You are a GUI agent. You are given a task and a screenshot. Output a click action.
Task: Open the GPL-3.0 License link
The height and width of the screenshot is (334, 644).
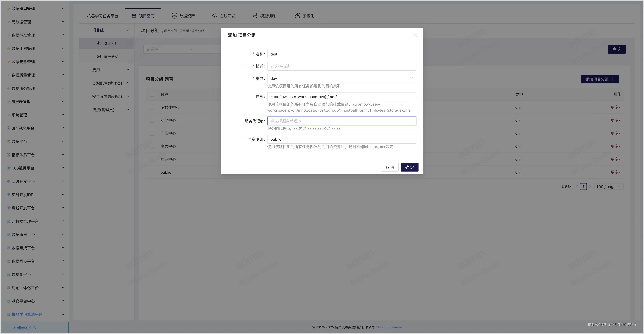388,327
